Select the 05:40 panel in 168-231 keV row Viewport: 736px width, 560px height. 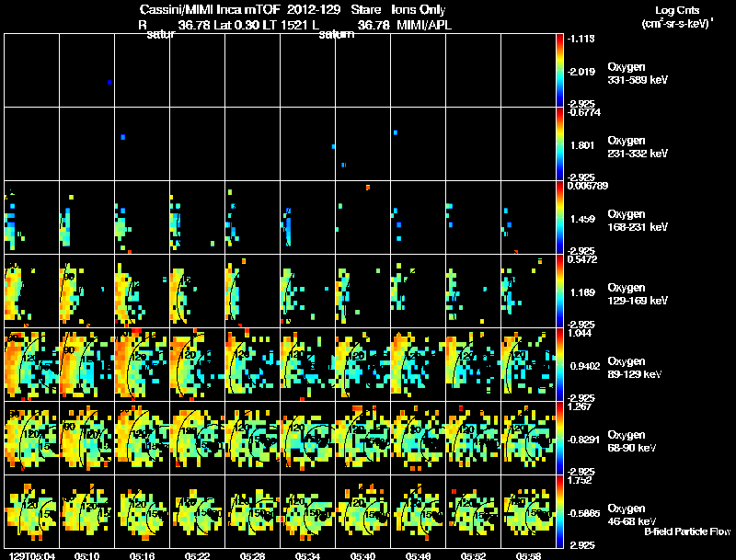click(x=362, y=218)
